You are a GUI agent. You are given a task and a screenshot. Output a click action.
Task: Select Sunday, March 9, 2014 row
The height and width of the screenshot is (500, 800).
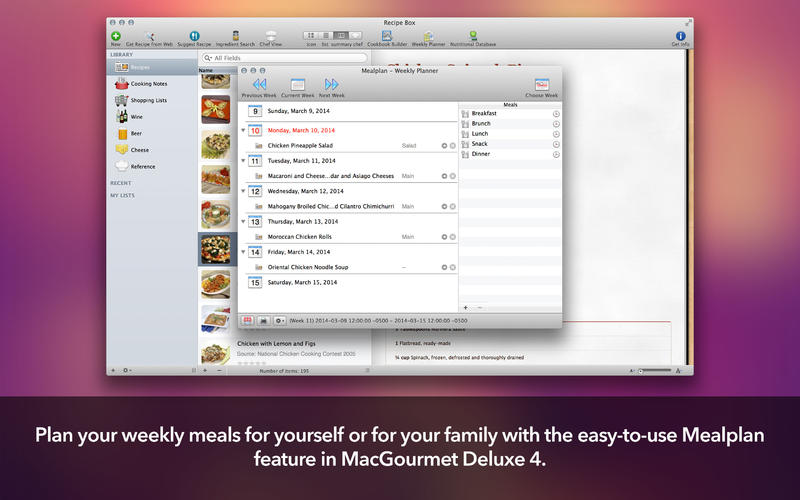coord(348,111)
